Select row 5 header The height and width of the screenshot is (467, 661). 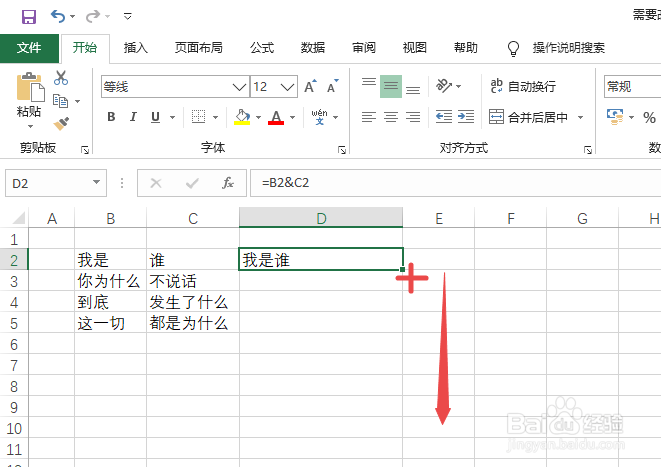tap(14, 323)
